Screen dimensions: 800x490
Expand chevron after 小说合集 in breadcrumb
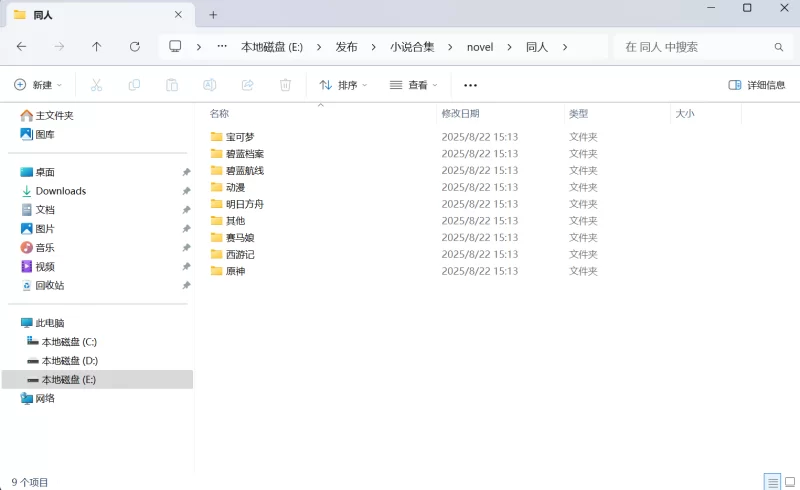450,47
